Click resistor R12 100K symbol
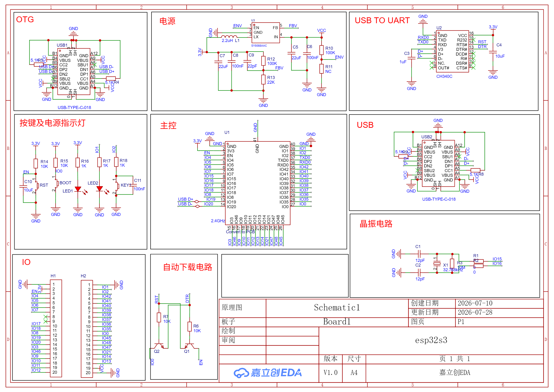Image resolution: width=554 pixels, height=392 pixels. (263, 61)
